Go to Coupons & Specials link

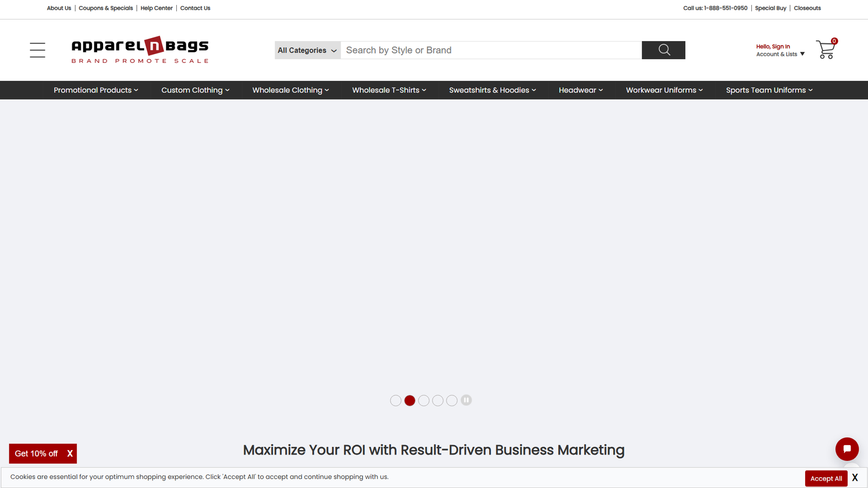point(106,8)
